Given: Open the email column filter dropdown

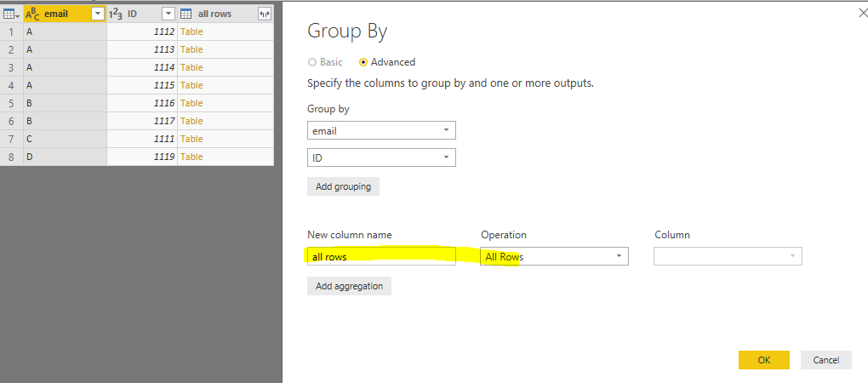Looking at the screenshot, I should (x=98, y=14).
